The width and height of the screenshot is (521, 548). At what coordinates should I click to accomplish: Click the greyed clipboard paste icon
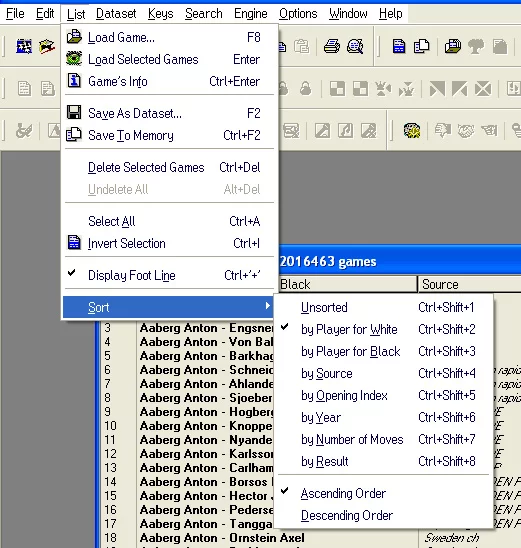click(x=302, y=46)
